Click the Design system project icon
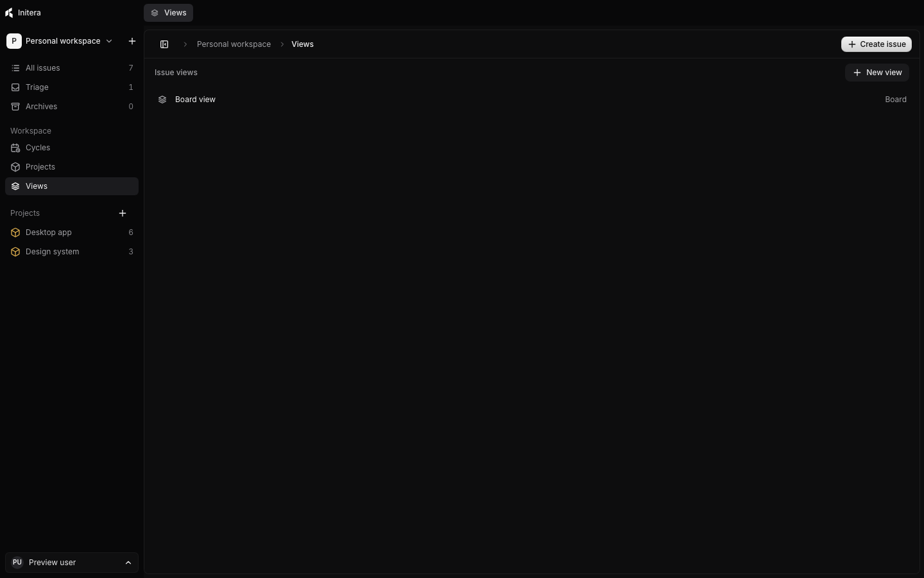The height and width of the screenshot is (578, 924). point(15,252)
